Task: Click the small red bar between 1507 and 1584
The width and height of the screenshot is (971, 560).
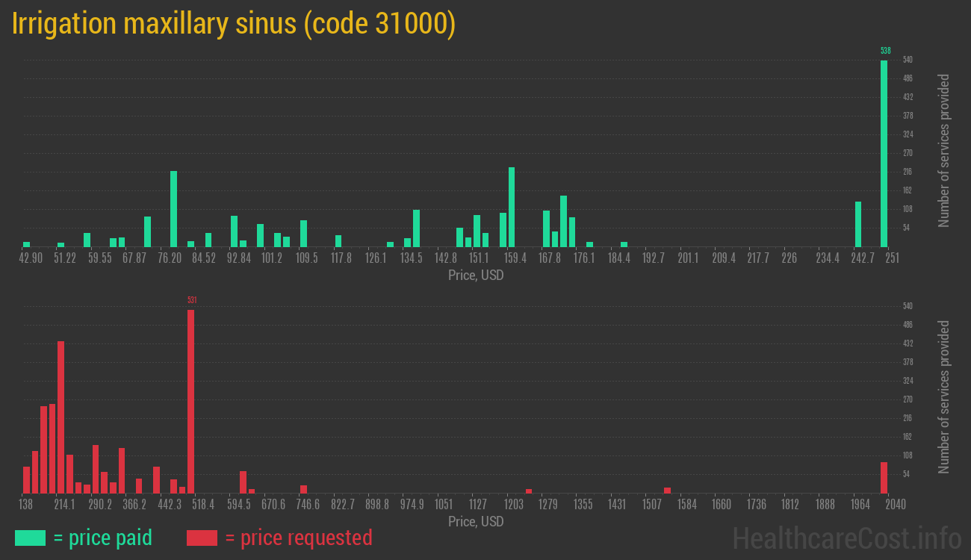Action: (667, 490)
